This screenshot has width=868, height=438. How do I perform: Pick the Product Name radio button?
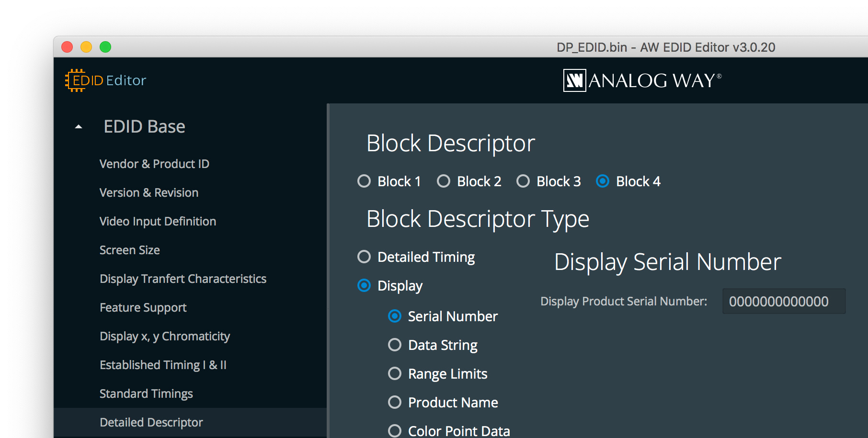[395, 403]
